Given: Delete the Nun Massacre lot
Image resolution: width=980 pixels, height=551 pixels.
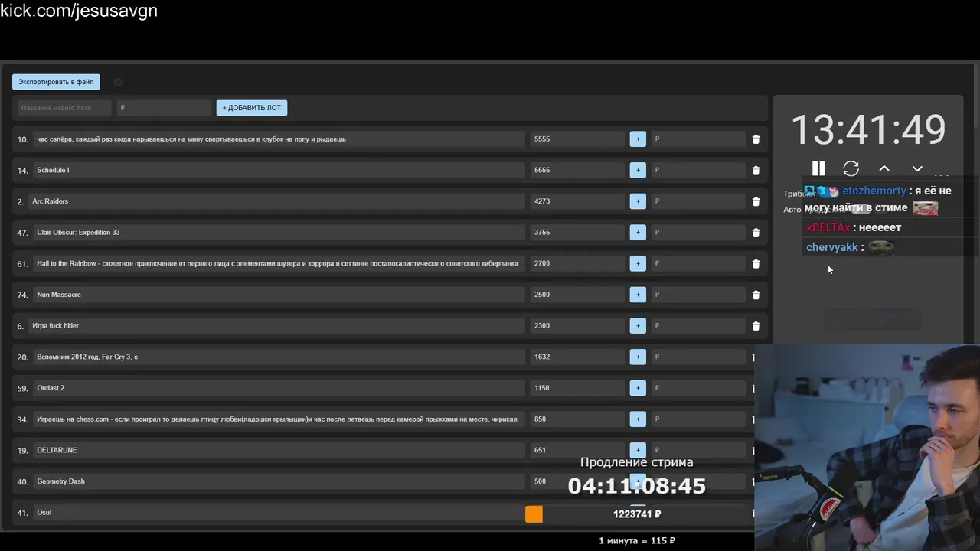Looking at the screenshot, I should point(756,295).
